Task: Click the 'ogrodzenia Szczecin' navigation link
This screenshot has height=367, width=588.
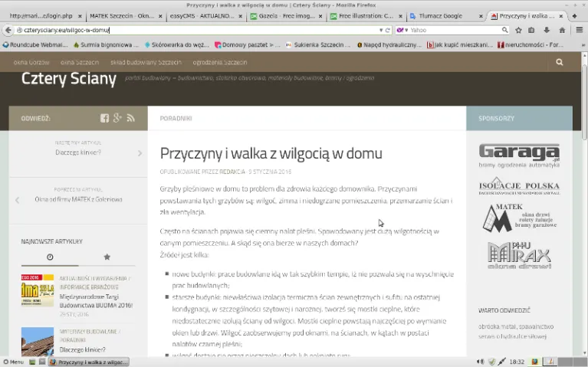Action: coord(220,62)
